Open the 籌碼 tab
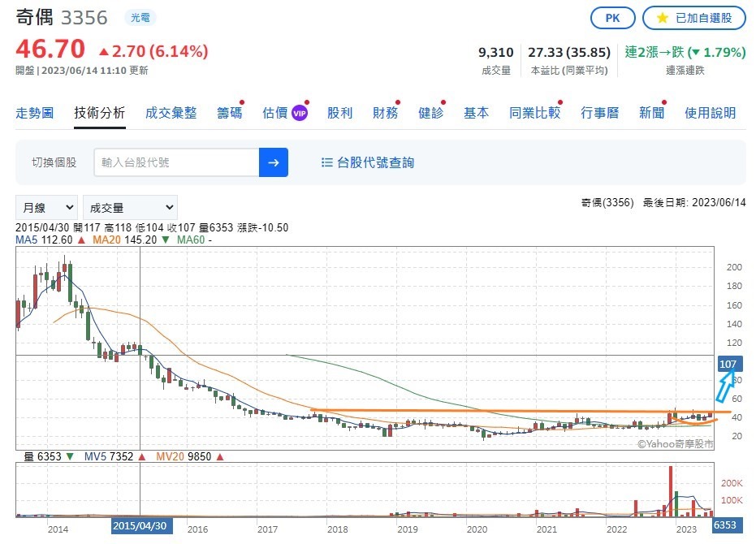Screen dimensions: 756x544 (229, 113)
